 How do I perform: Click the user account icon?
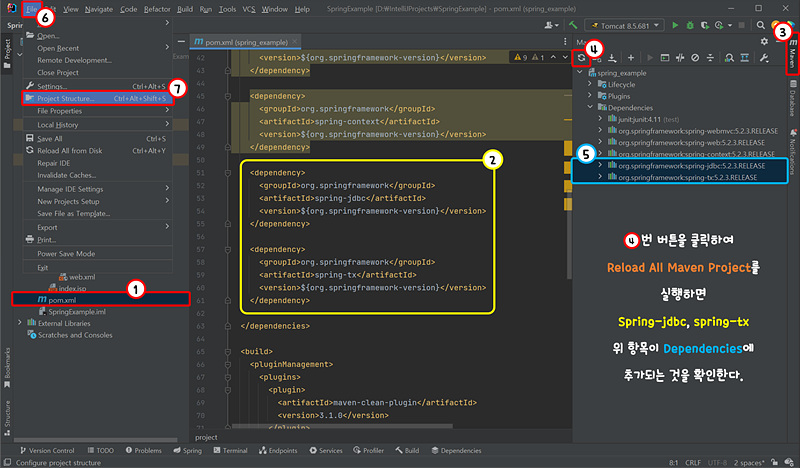pos(551,25)
